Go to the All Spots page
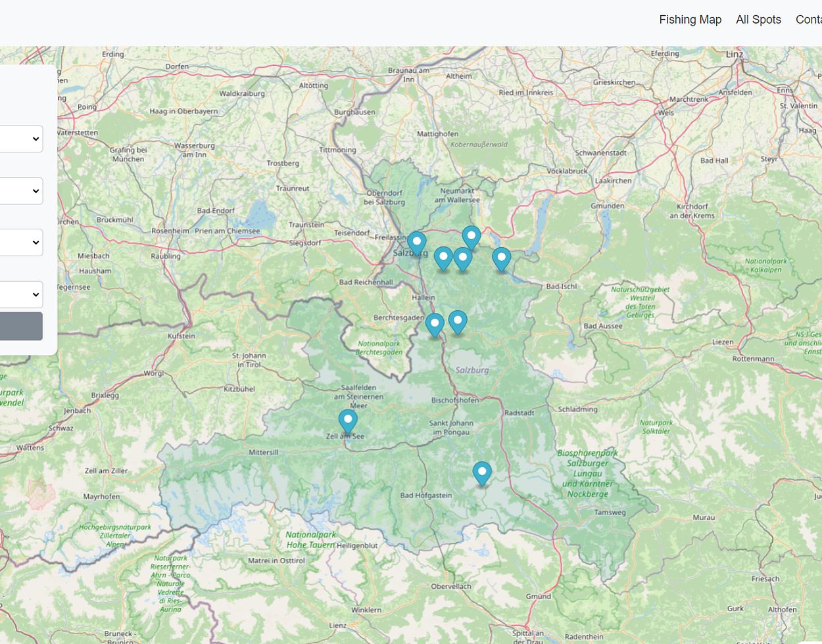The image size is (822, 644). [x=758, y=20]
